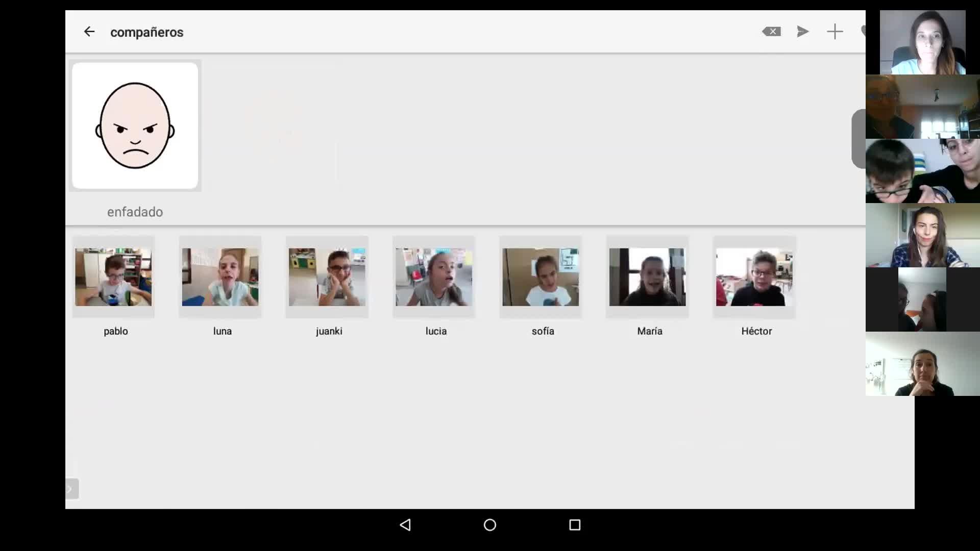
Task: Pick lucia's photo card
Action: [433, 277]
